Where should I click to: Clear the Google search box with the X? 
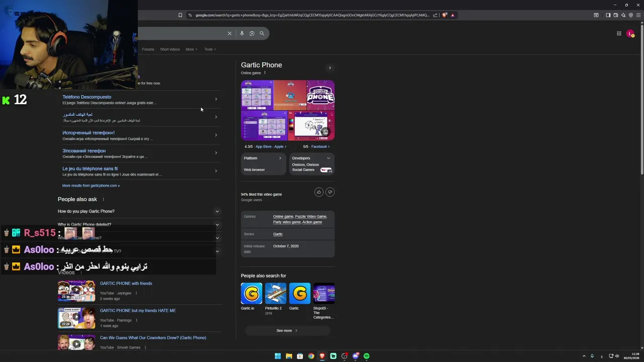tap(229, 33)
